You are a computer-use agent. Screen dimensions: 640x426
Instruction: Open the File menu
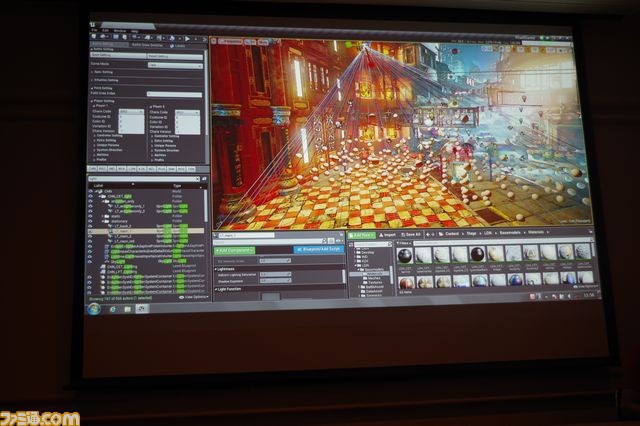click(x=94, y=30)
